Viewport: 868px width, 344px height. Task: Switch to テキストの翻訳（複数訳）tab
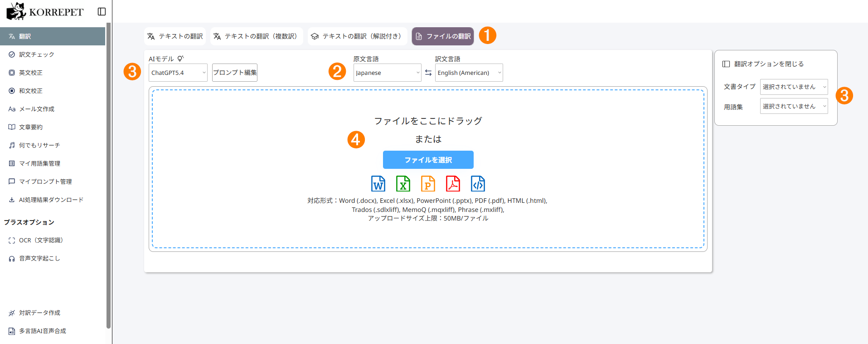[x=257, y=36]
